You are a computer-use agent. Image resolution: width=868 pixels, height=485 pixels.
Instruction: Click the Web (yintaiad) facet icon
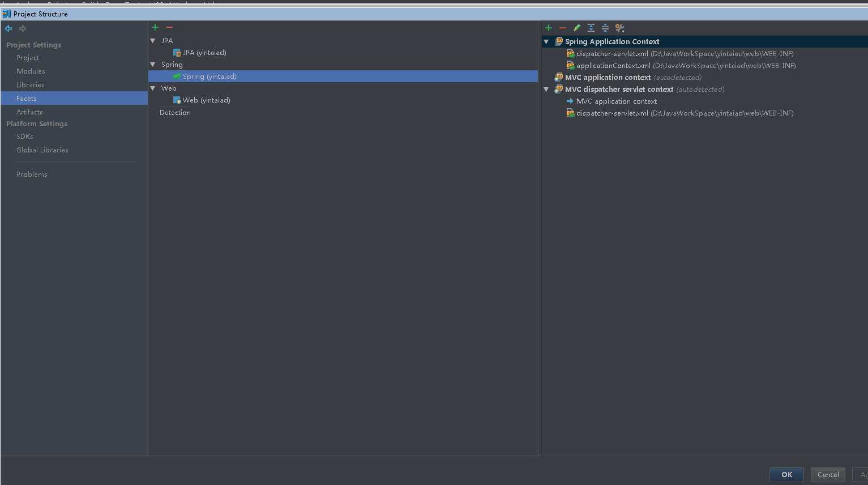[x=177, y=100]
